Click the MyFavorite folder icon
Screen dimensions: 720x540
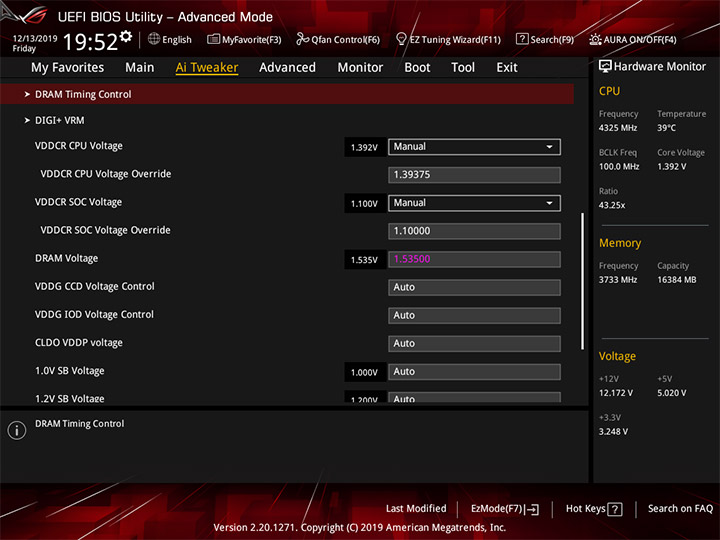213,39
